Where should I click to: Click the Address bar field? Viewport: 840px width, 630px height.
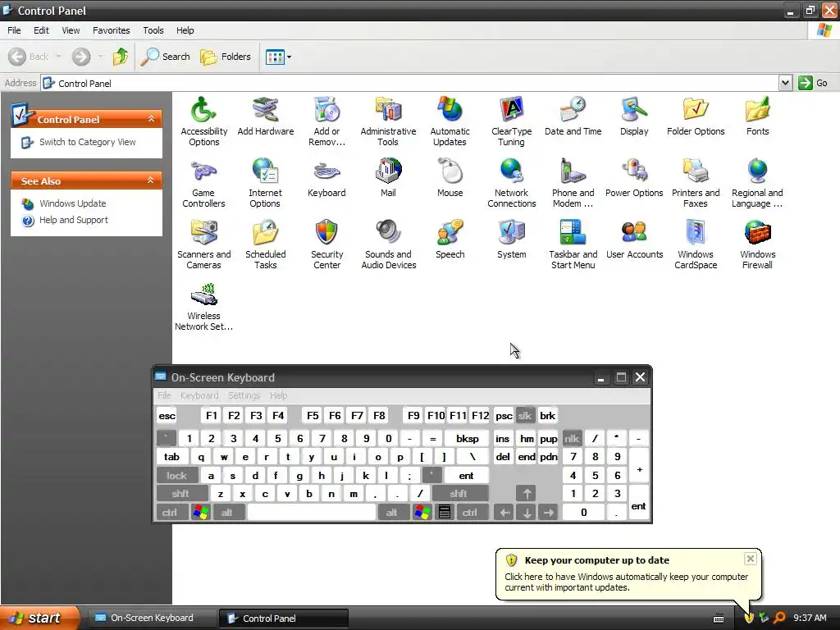[x=410, y=83]
